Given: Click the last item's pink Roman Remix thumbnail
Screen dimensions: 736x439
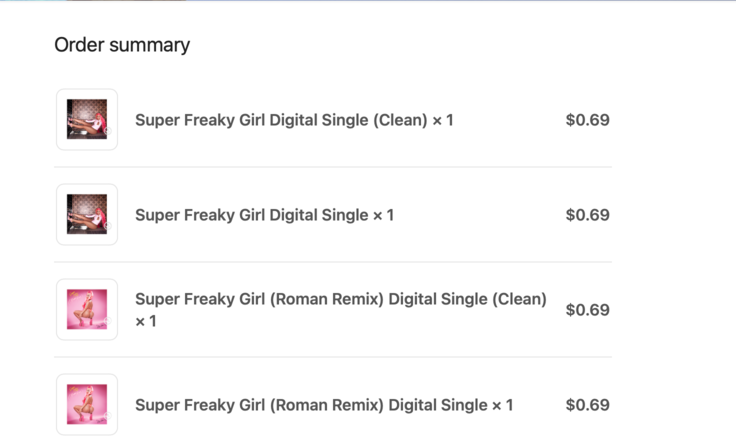Looking at the screenshot, I should [x=87, y=404].
